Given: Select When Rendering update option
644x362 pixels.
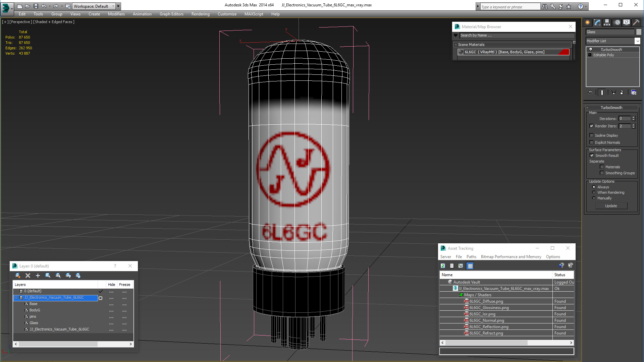Looking at the screenshot, I should 594,192.
